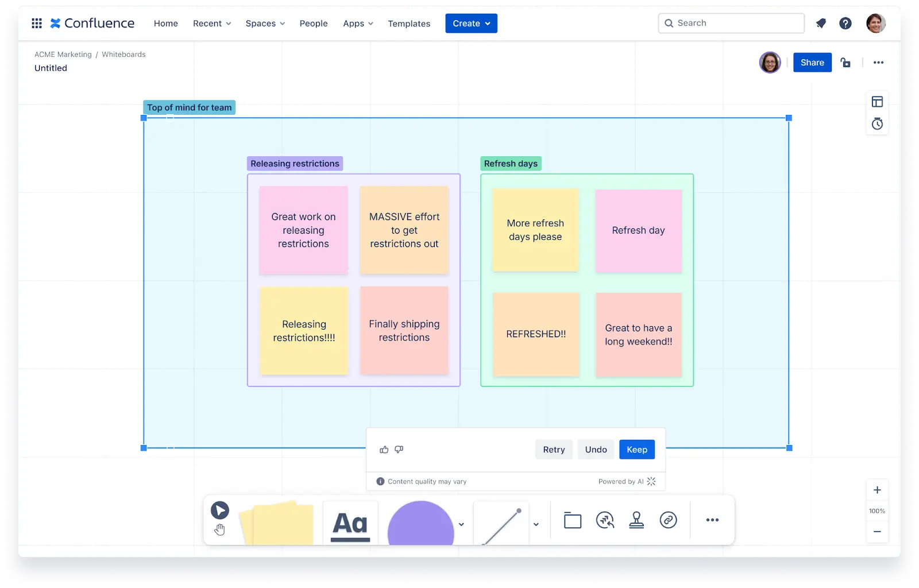Open the Templates menu item
The width and height of the screenshot is (919, 588).
point(409,24)
